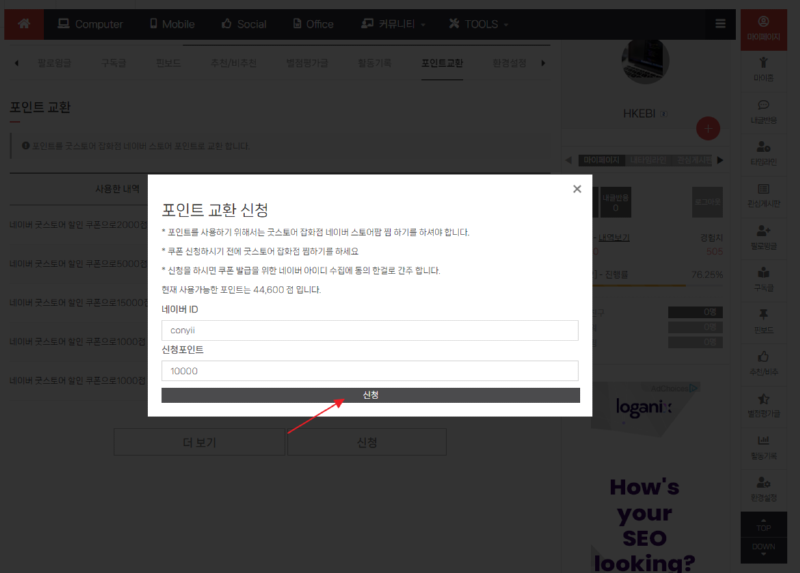Click the home icon in navigation bar
800x573 pixels.
tap(24, 23)
